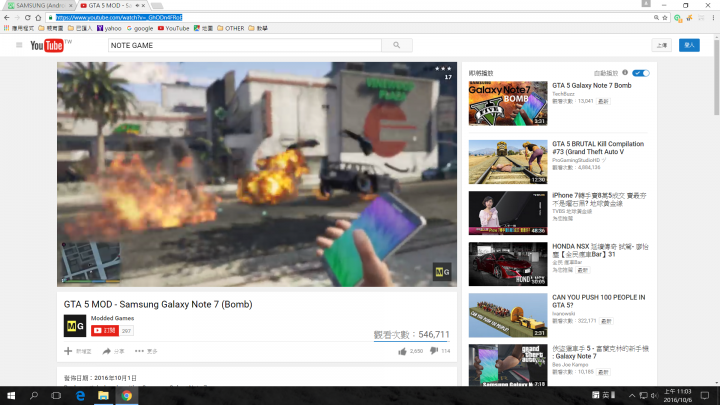Click the NOTE GAME search field

pyautogui.click(x=245, y=45)
